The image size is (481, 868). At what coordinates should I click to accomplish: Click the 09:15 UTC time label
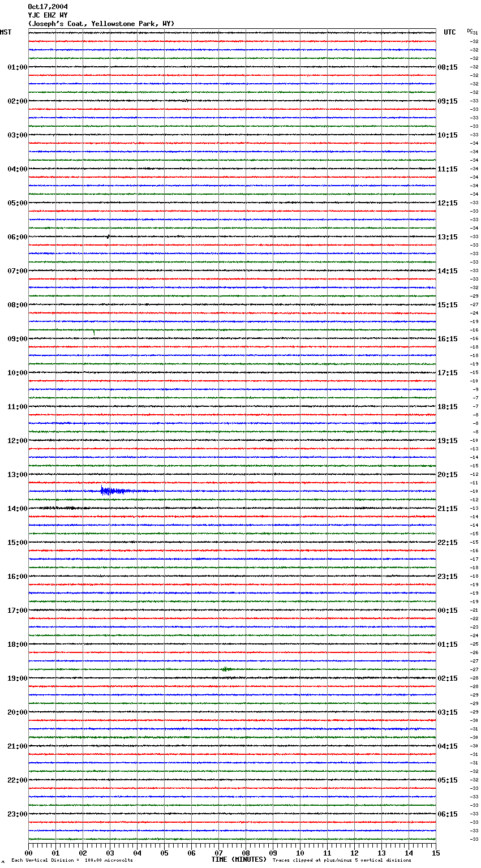click(448, 101)
